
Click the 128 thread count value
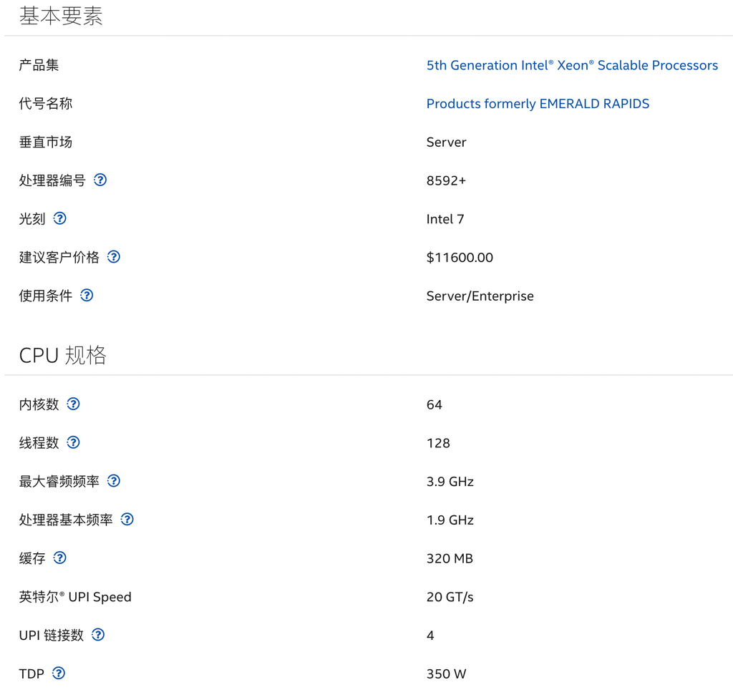pos(438,443)
